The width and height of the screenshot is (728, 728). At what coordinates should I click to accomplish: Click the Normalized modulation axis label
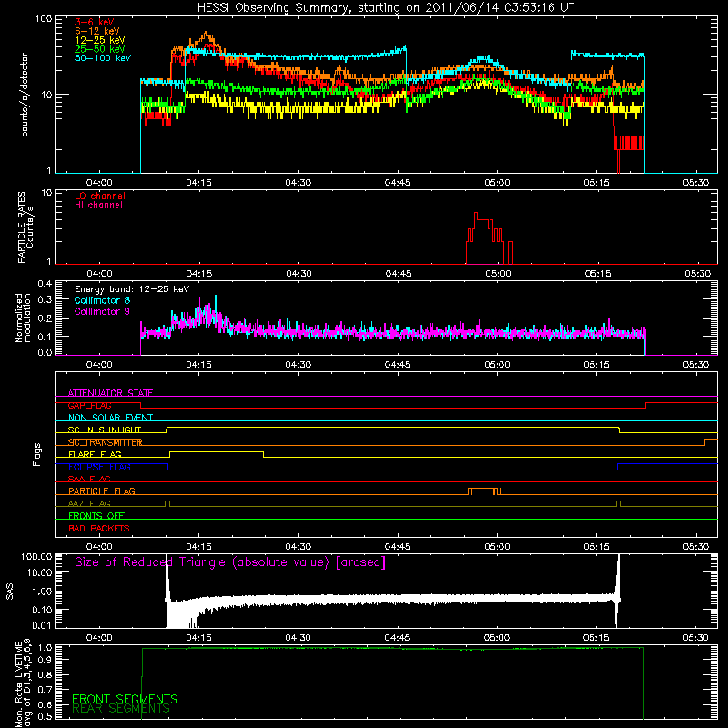(24, 318)
